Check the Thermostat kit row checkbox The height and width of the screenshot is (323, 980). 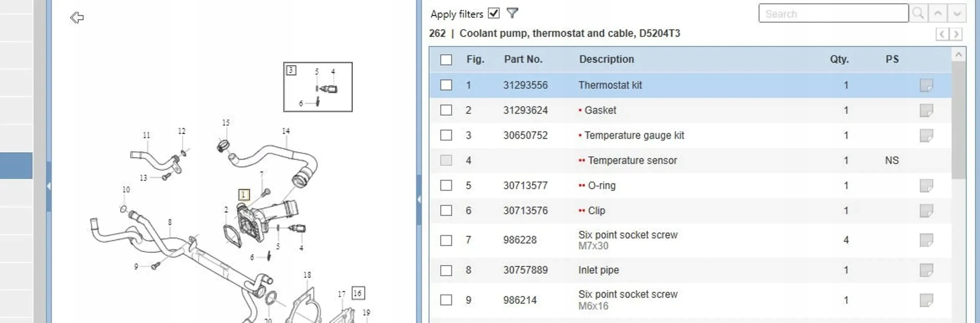(446, 85)
